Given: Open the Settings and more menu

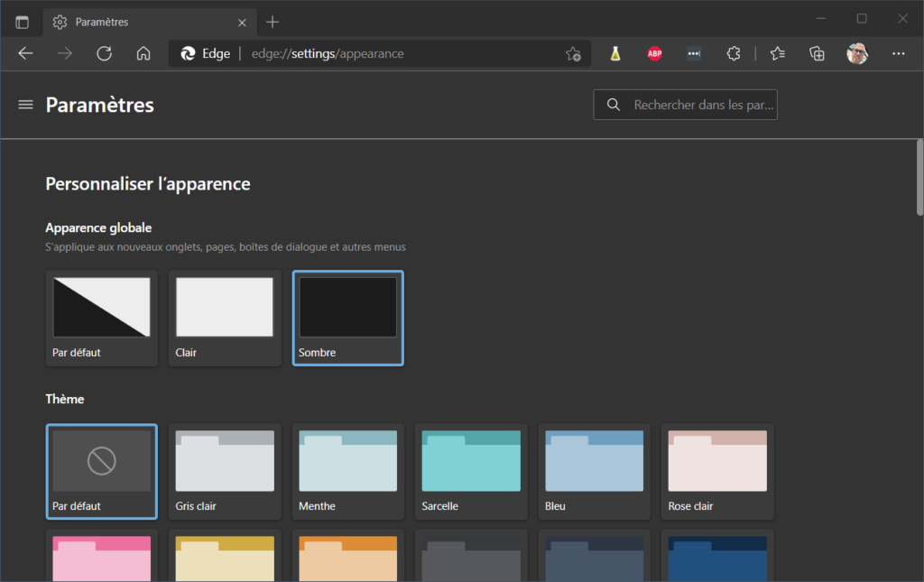Looking at the screenshot, I should tap(898, 53).
